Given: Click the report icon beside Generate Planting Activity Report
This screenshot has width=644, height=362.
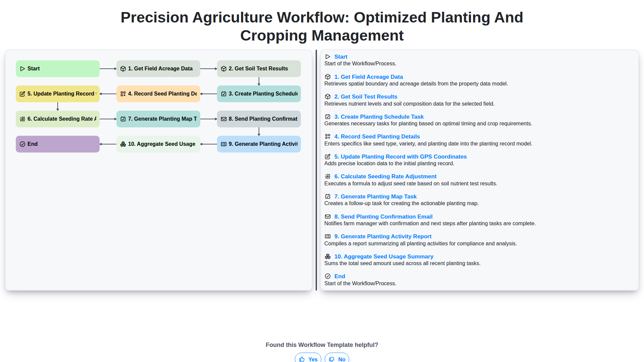Looking at the screenshot, I should coord(328,237).
